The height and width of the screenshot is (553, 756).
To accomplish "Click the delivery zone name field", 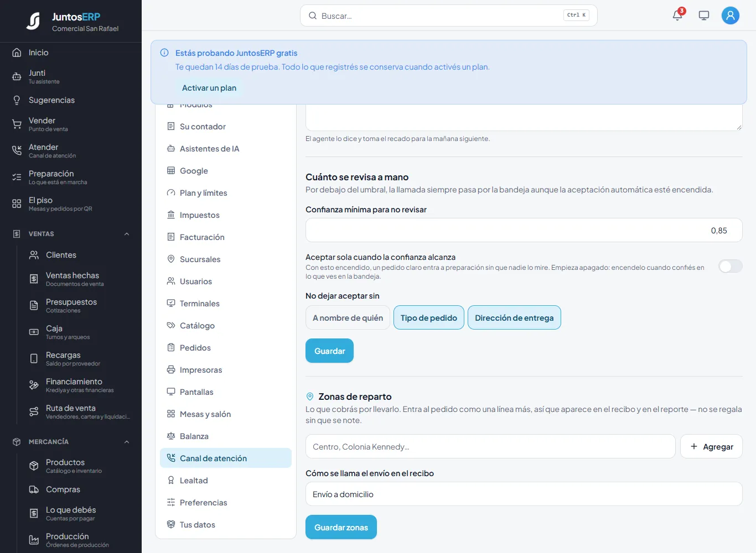I will 490,446.
